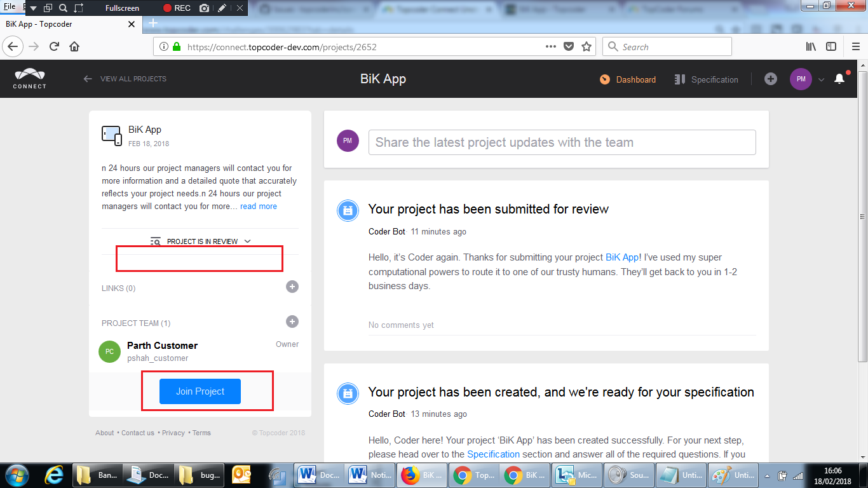This screenshot has height=488, width=868.
Task: Open Firefox hamburger menu
Action: click(856, 46)
